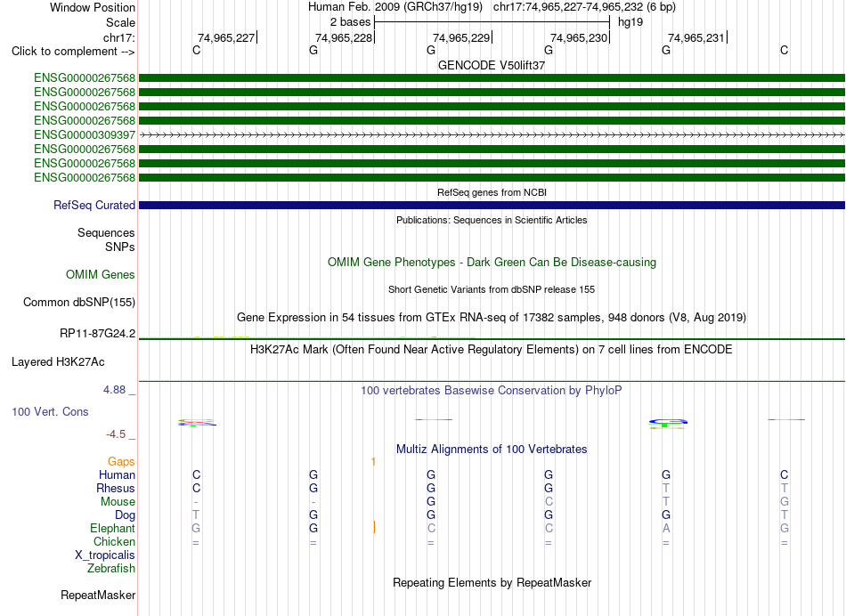Click position marker 74,965,229

462,37
